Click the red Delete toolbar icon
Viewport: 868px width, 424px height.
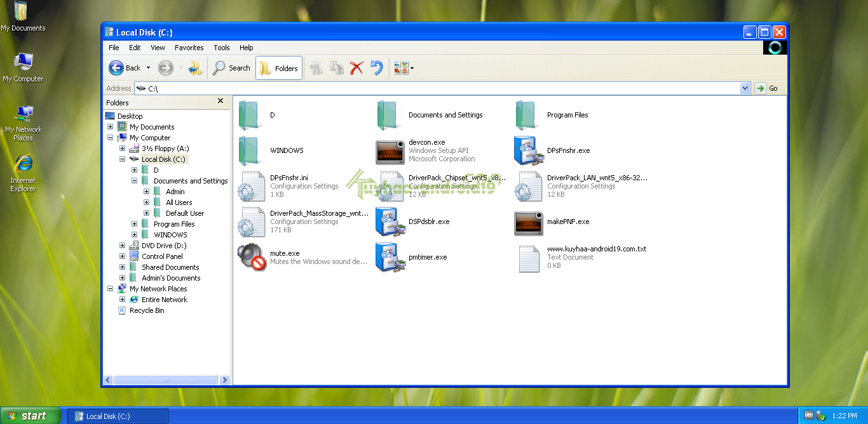356,68
